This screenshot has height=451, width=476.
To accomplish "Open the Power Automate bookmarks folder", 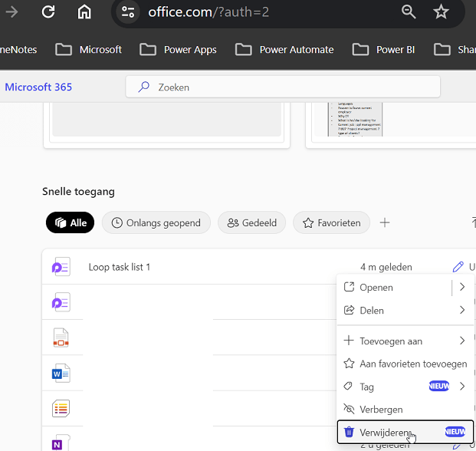I will pos(284,50).
